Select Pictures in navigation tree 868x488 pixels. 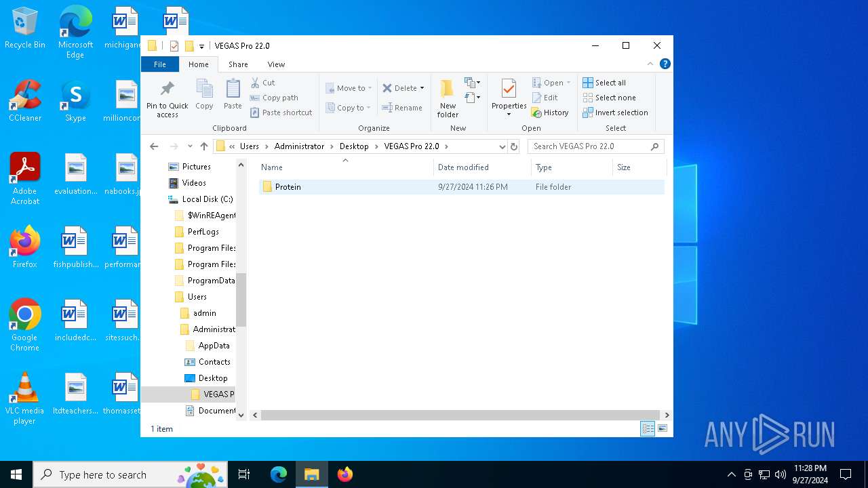[x=190, y=167]
